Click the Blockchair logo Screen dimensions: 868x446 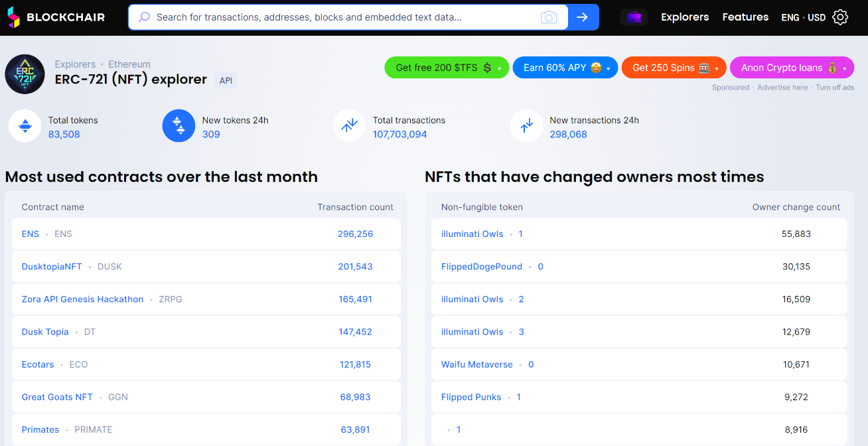point(56,17)
